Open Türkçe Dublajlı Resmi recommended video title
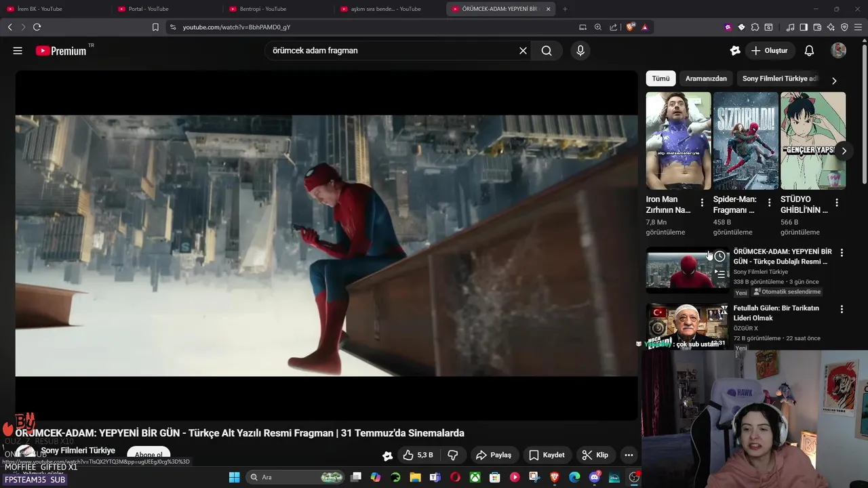This screenshot has height=488, width=868. pyautogui.click(x=783, y=256)
